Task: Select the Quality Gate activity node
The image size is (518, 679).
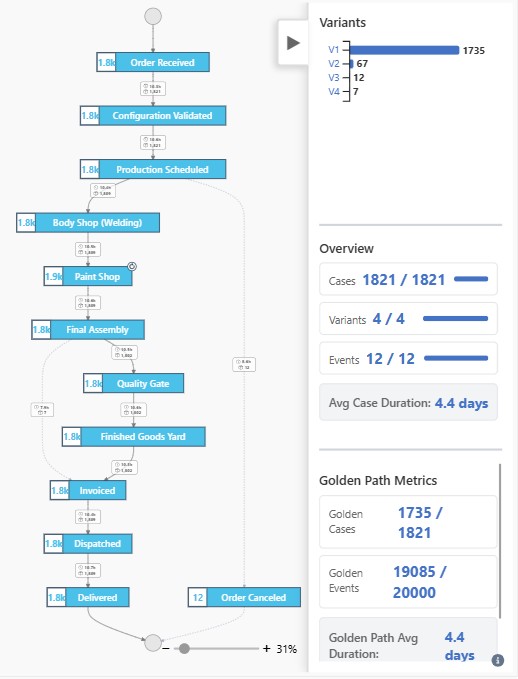Action: pos(133,384)
